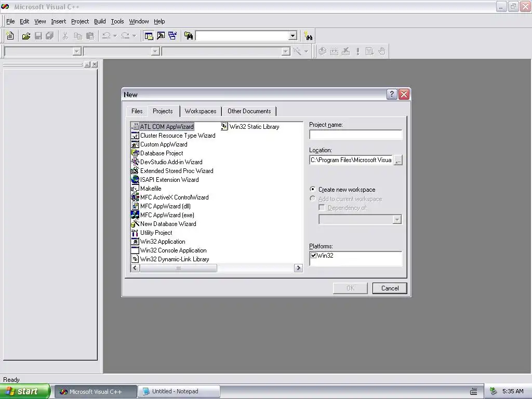Click the Safely Remove Hardware tray icon
The image size is (532, 399).
click(x=494, y=391)
